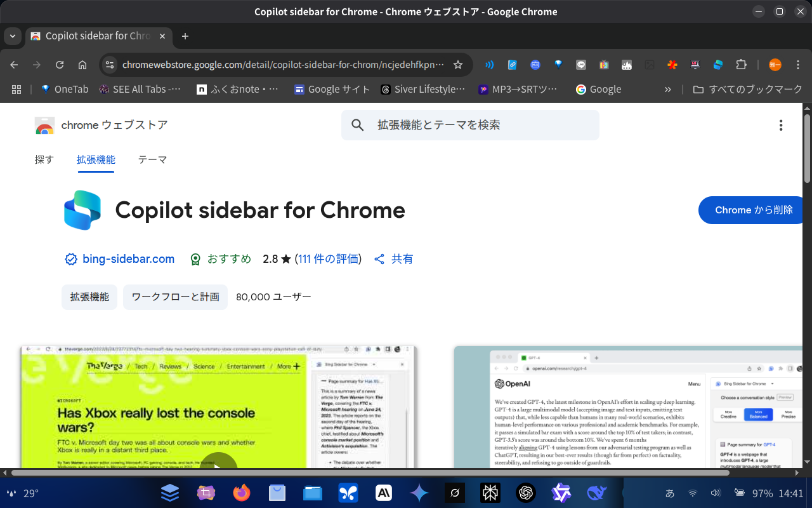
Task: Click the 共有 share button
Action: tap(394, 259)
